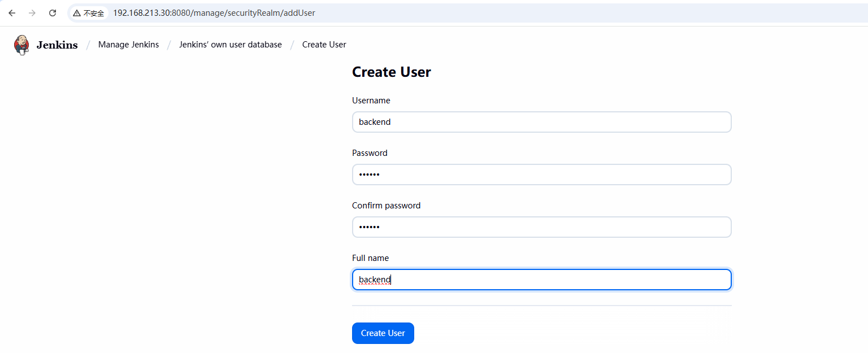The image size is (868, 353).
Task: Click the browser back arrow
Action: [x=12, y=13]
